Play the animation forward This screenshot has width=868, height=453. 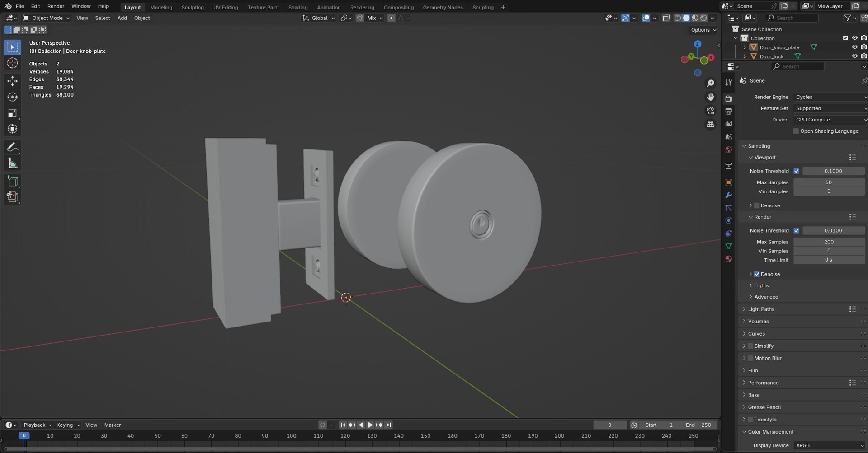click(x=370, y=425)
